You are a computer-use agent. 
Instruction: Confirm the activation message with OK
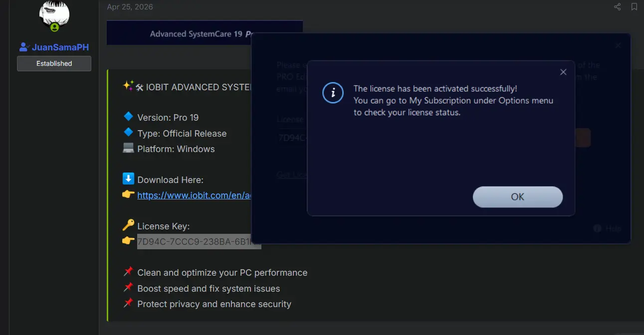pos(518,197)
